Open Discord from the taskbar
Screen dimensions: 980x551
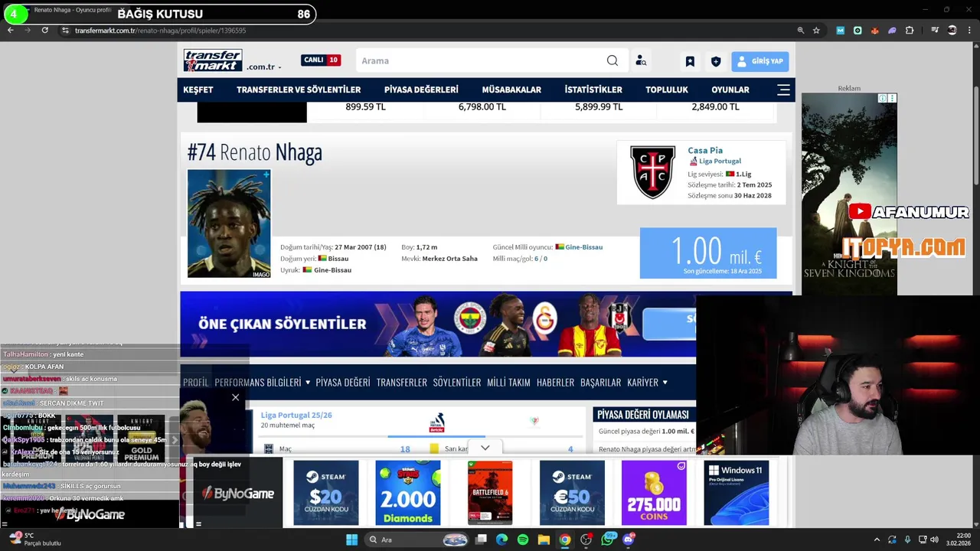tap(629, 540)
